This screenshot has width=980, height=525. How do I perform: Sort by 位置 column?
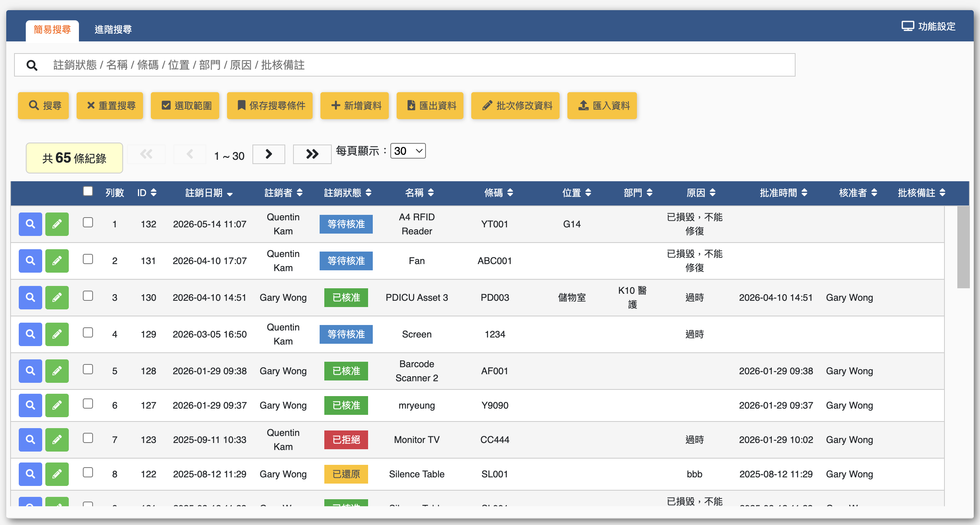(577, 193)
